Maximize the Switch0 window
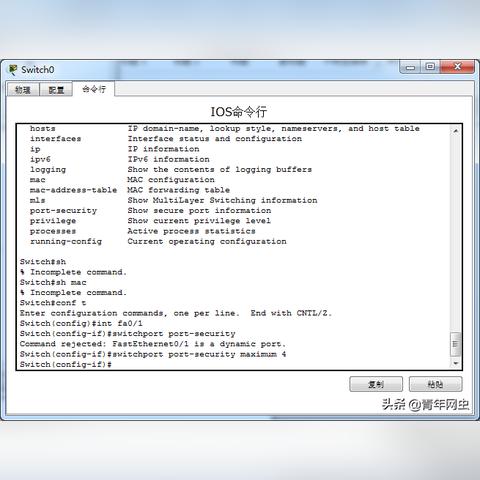The width and height of the screenshot is (480, 480). coord(430,67)
